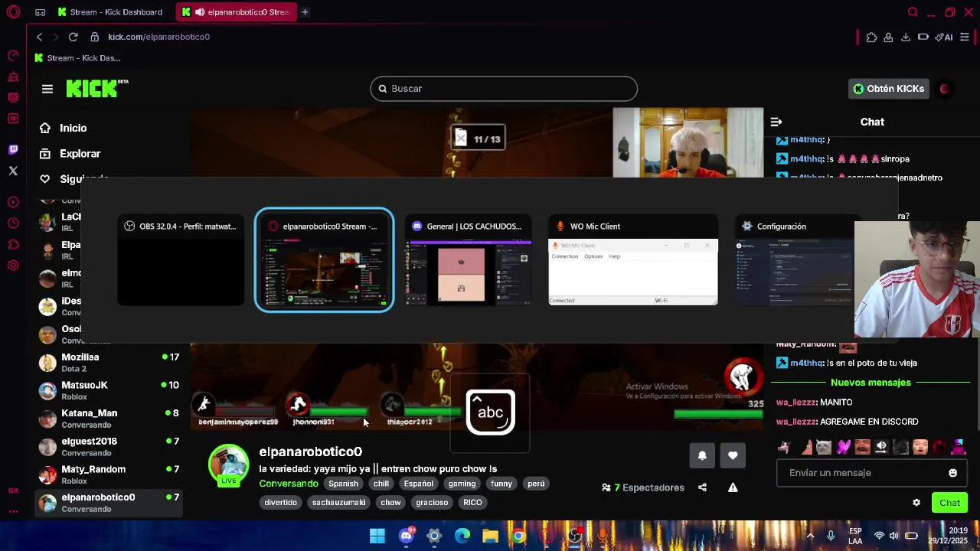Open Mozillaa channel in sidebar
980x551 pixels.
coord(110,363)
